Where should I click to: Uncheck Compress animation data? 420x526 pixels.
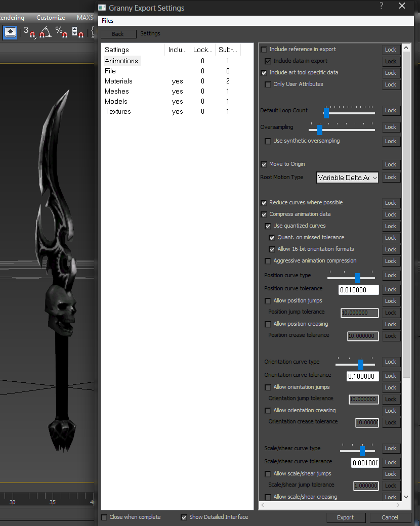click(x=264, y=214)
